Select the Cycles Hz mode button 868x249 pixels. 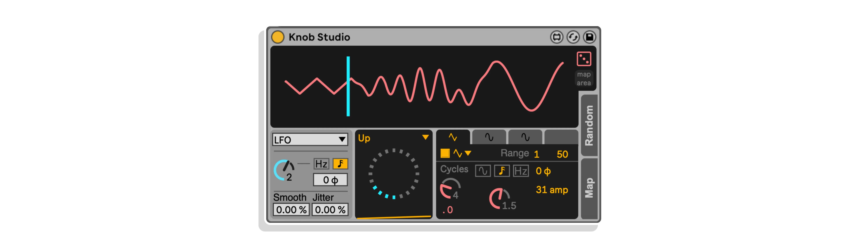tap(521, 171)
